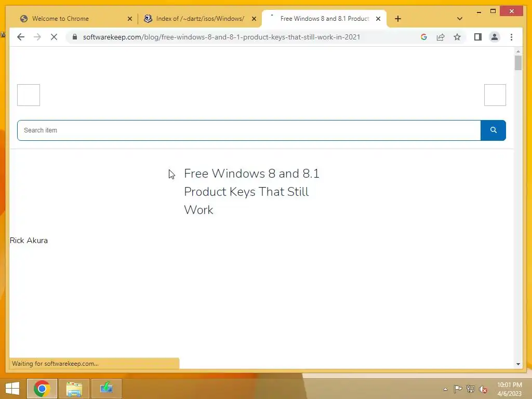View site security lock info

pyautogui.click(x=75, y=37)
